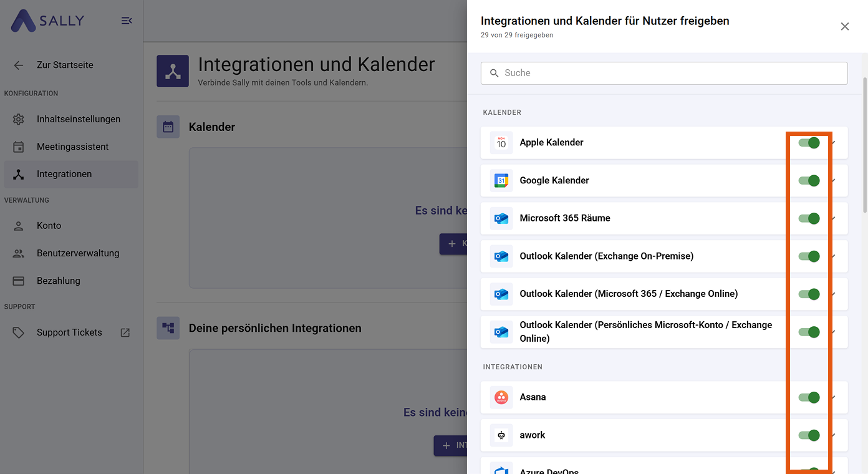Focus the Suche search field
This screenshot has height=474, width=868.
(x=664, y=73)
